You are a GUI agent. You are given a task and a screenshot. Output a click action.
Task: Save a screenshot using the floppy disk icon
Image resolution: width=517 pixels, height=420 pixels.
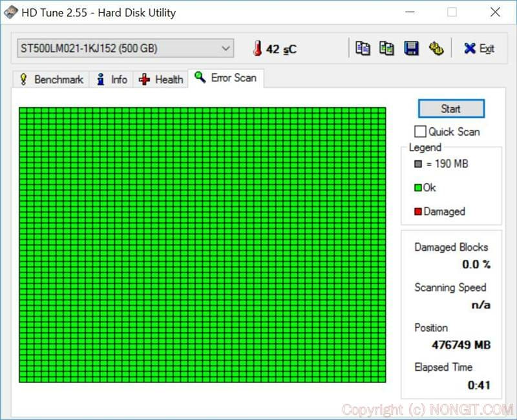[x=411, y=48]
